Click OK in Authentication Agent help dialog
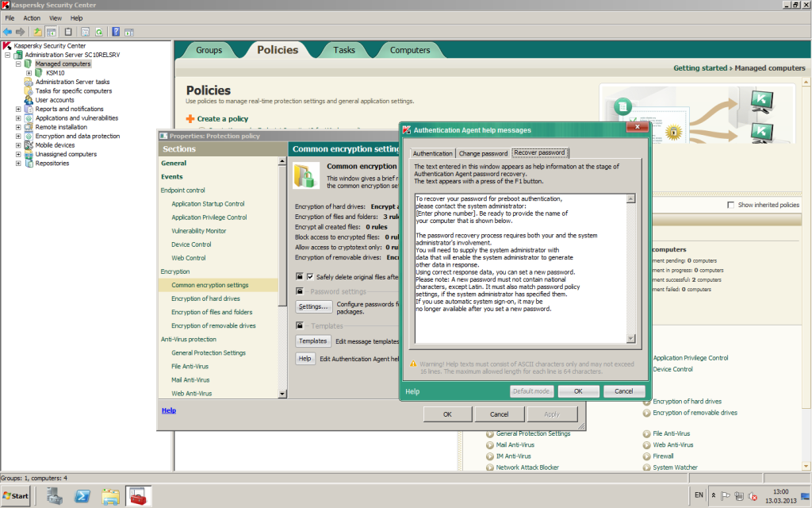Screen dimensions: 812x508 578,391
